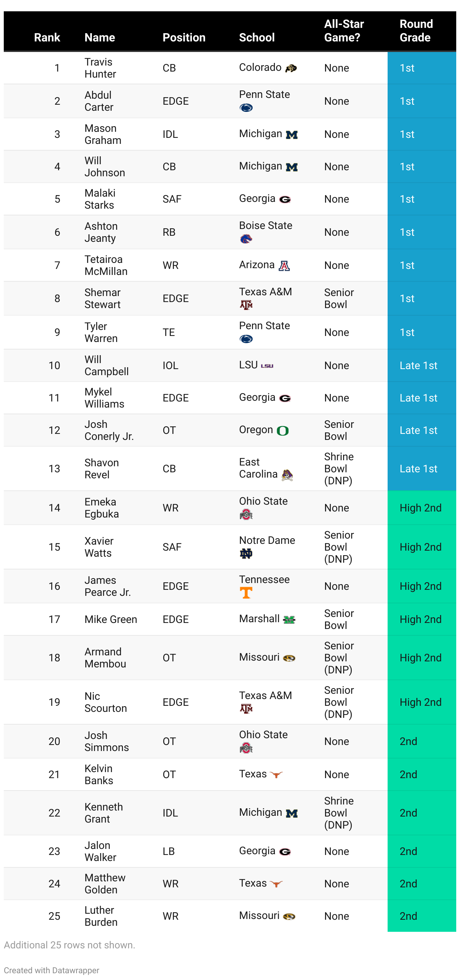Click the Tennessee orange T logo
The image size is (460, 980).
(x=246, y=593)
